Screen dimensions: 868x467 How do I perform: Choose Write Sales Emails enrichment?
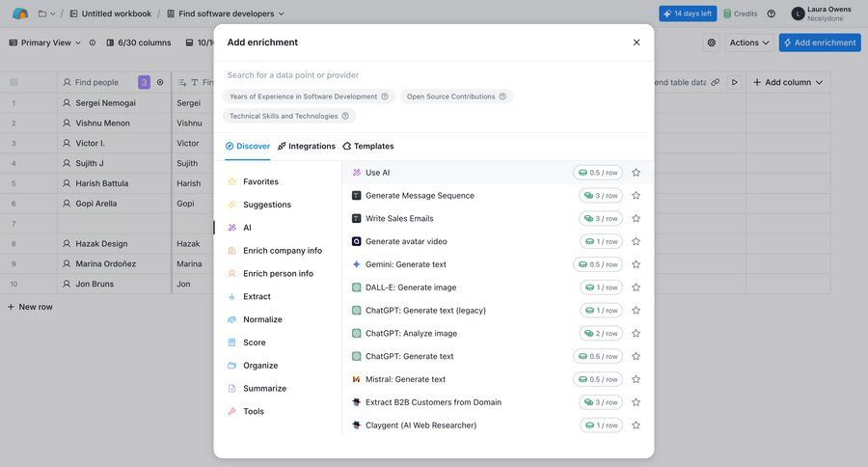(495, 218)
